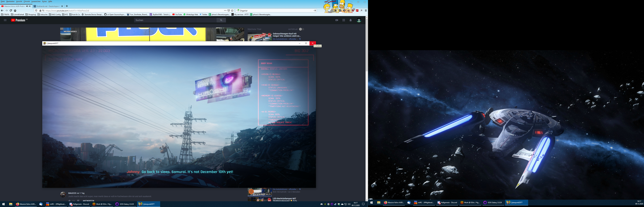This screenshot has height=207, width=644.
Task: Open Windows Start menu on left monitor
Action: 3,204
